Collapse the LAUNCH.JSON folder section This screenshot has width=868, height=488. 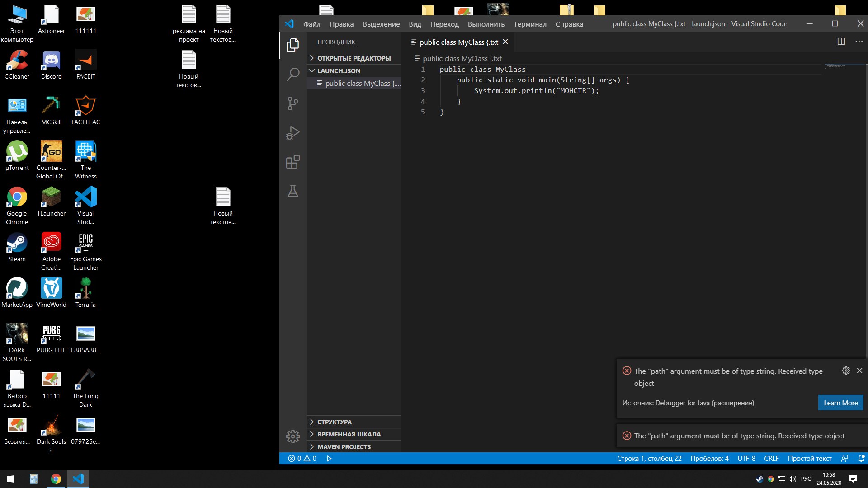pos(354,70)
